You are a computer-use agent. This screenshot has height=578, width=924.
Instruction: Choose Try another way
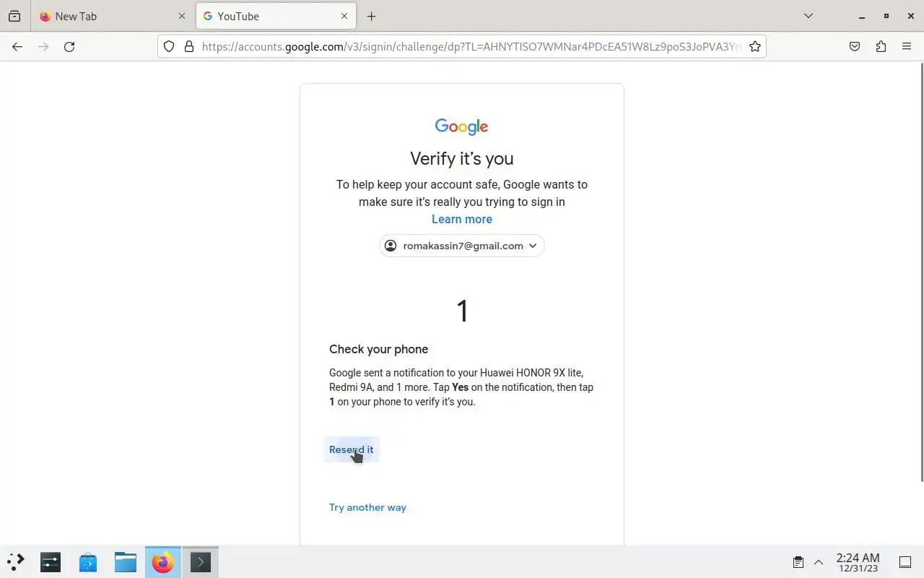(367, 507)
